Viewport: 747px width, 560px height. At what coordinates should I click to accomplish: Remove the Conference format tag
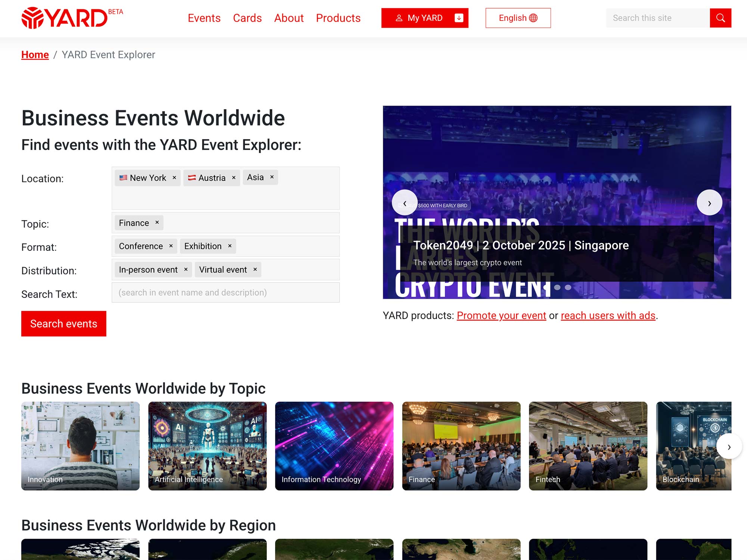click(171, 246)
